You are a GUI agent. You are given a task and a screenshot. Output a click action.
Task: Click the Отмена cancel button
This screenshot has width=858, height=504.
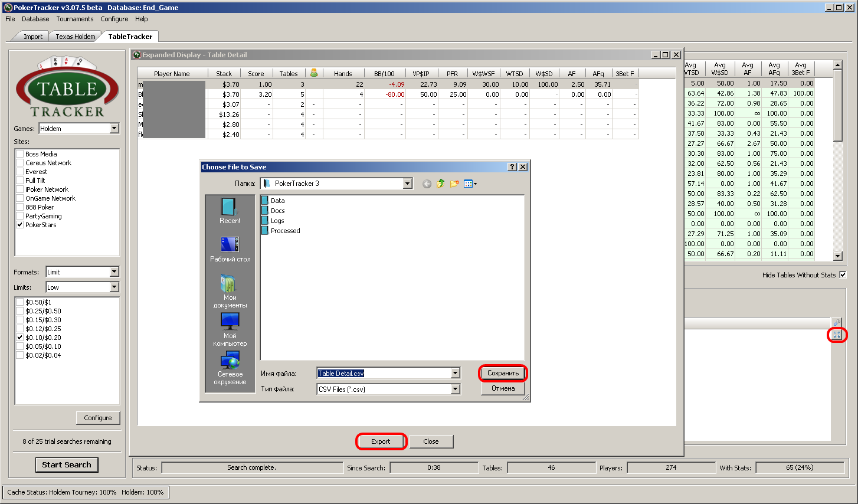503,388
